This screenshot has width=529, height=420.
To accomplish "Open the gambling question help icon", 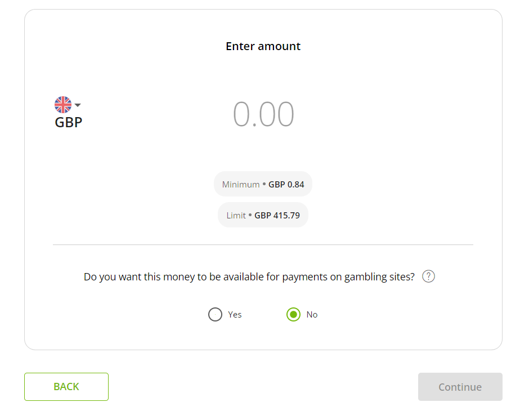I will (428, 276).
